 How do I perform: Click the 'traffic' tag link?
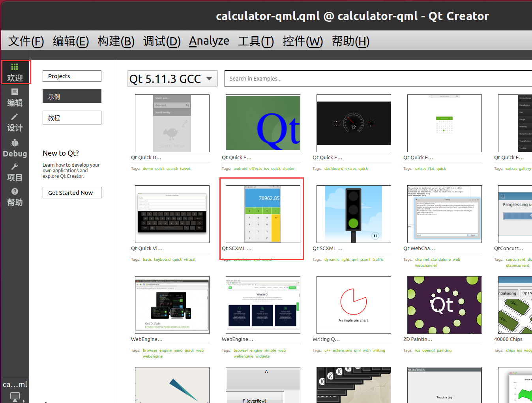point(378,260)
